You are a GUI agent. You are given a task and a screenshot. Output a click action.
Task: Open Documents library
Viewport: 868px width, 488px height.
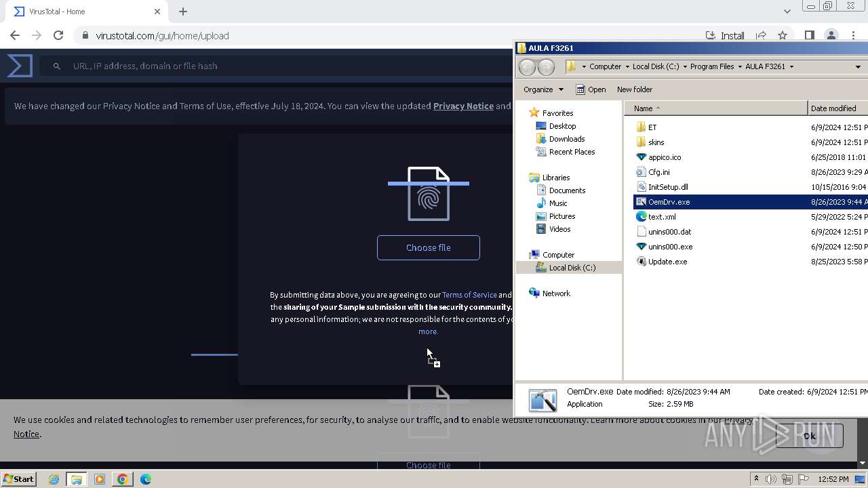[x=561, y=190]
